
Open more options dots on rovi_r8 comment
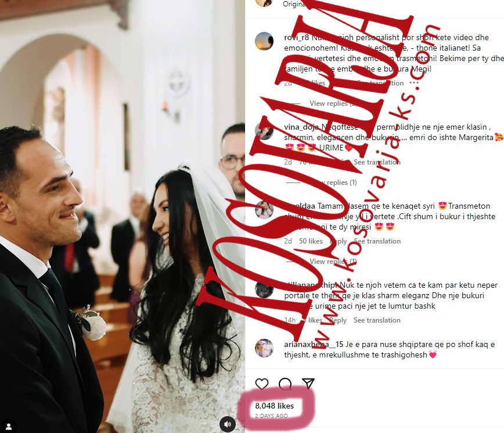[x=414, y=83]
